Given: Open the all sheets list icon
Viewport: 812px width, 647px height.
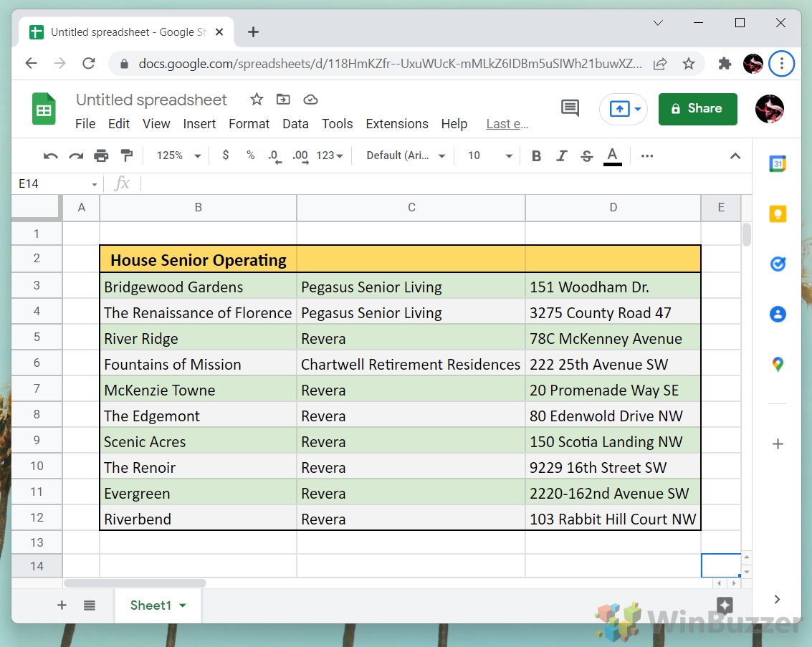Looking at the screenshot, I should pos(90,605).
